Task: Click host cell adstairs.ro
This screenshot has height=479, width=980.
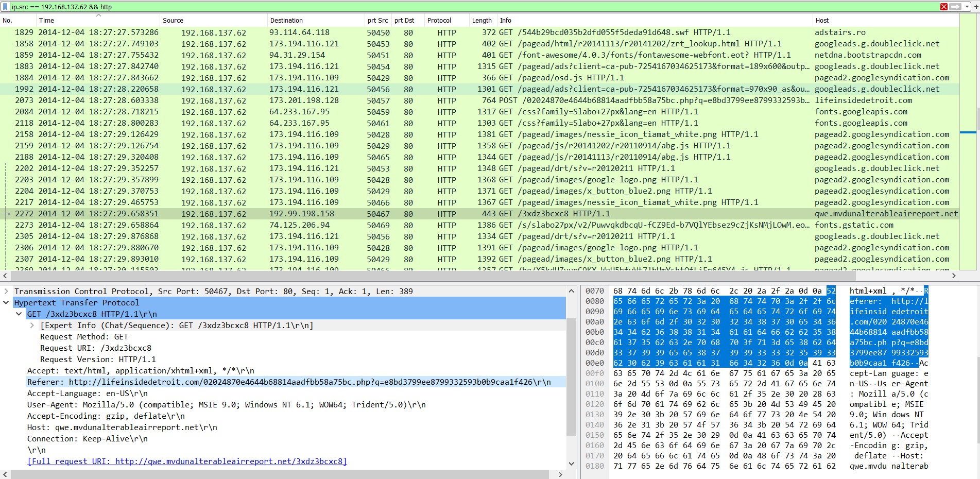Action: 840,32
